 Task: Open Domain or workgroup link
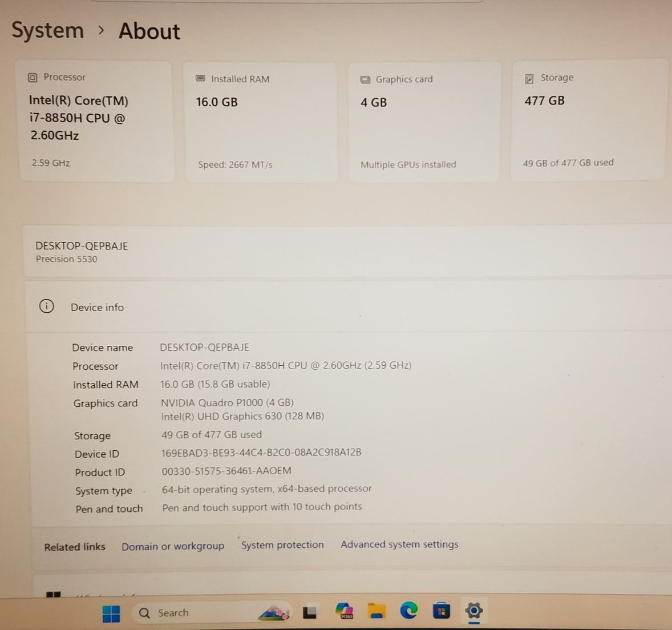(x=173, y=547)
